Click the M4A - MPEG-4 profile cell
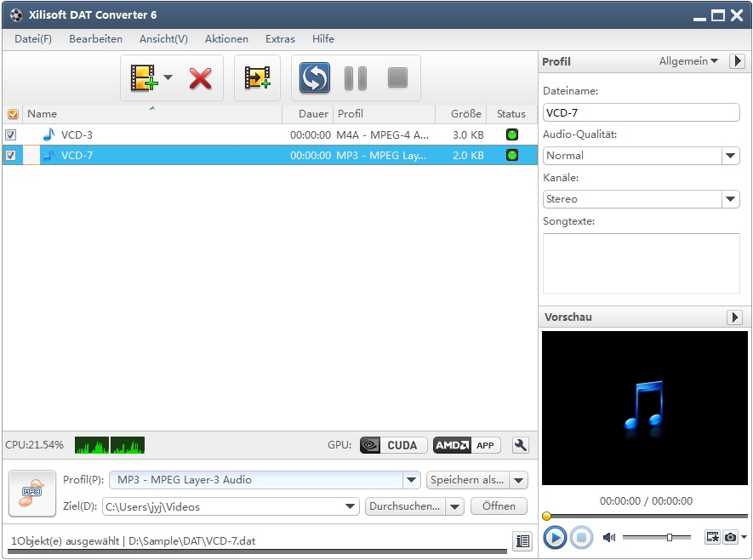This screenshot has width=753, height=560. point(383,135)
